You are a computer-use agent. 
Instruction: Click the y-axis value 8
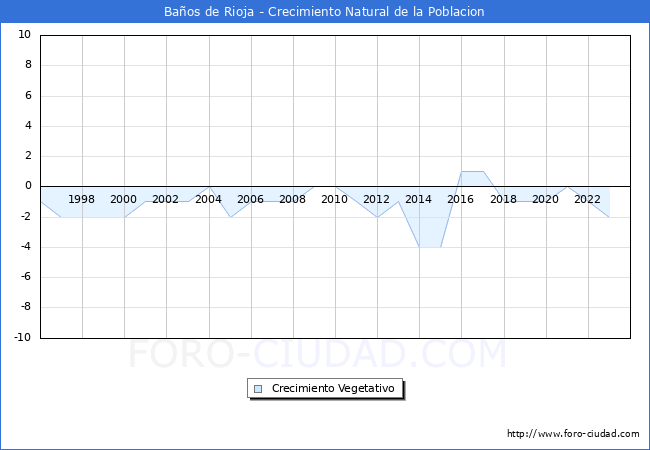[x=28, y=65]
